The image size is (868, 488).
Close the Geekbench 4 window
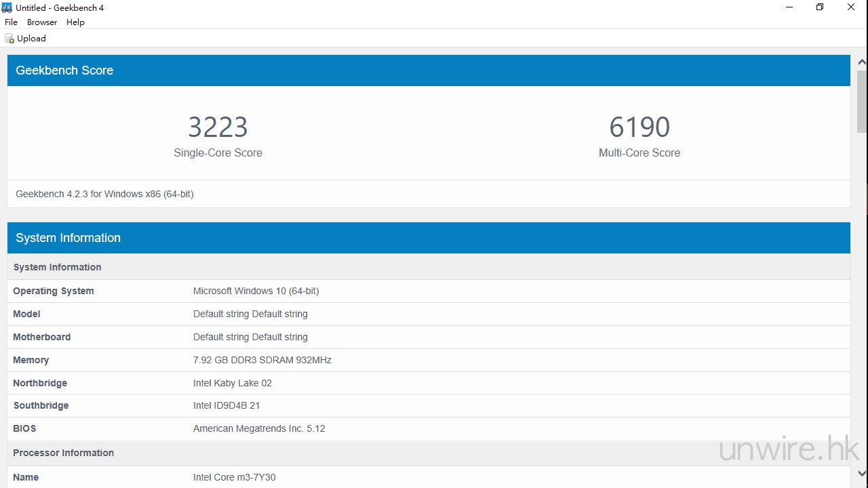[851, 7]
